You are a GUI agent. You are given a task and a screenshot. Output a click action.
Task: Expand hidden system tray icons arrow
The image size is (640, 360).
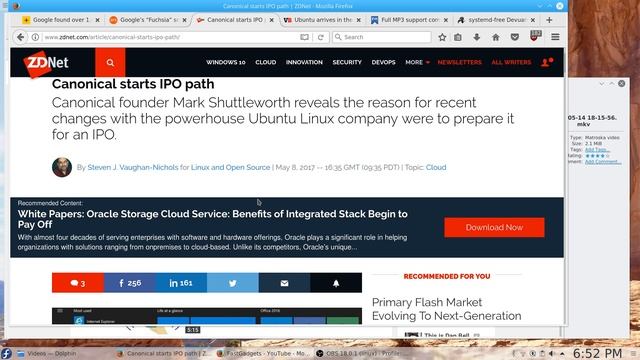click(x=562, y=353)
